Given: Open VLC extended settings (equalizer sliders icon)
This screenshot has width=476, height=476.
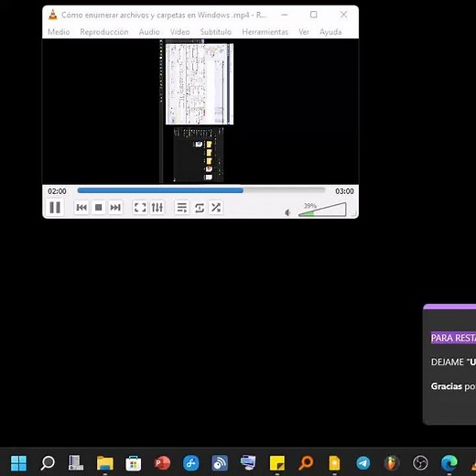Looking at the screenshot, I should [x=157, y=208].
